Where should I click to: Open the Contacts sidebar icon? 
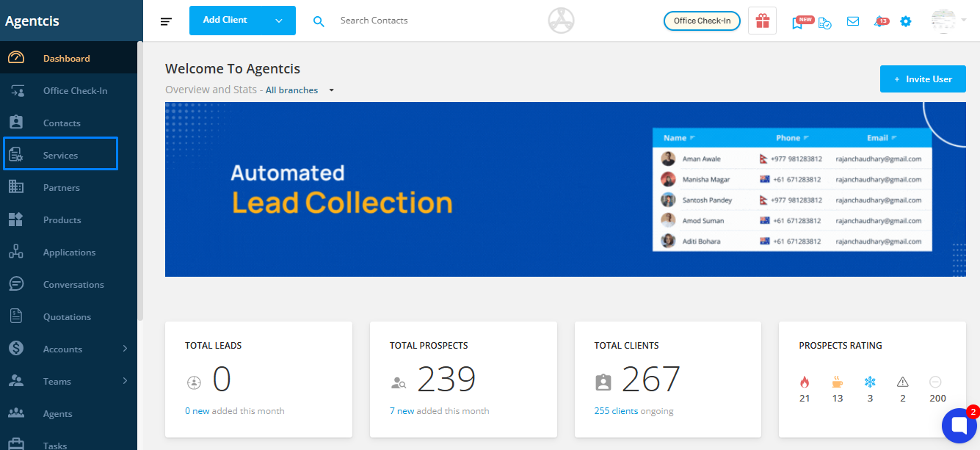(16, 123)
